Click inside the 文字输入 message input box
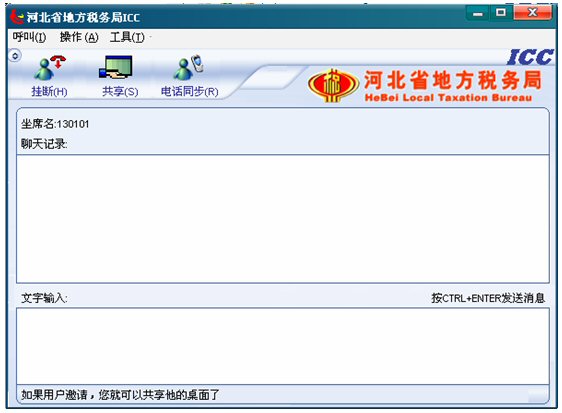This screenshot has width=562, height=413. (x=282, y=346)
